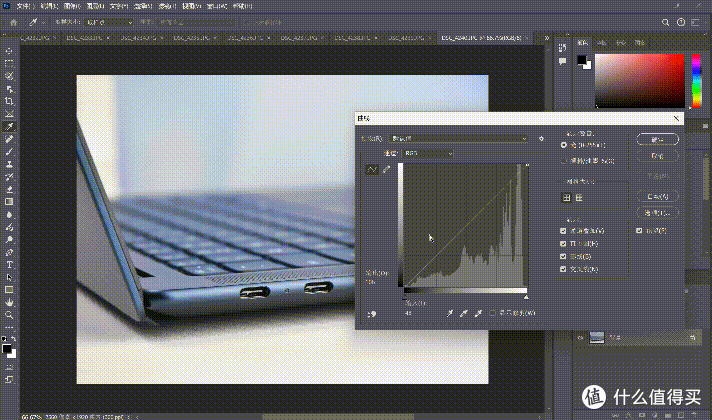Screen dimensions: 712x420
Task: Select the Gradient tool
Action: (x=9, y=202)
